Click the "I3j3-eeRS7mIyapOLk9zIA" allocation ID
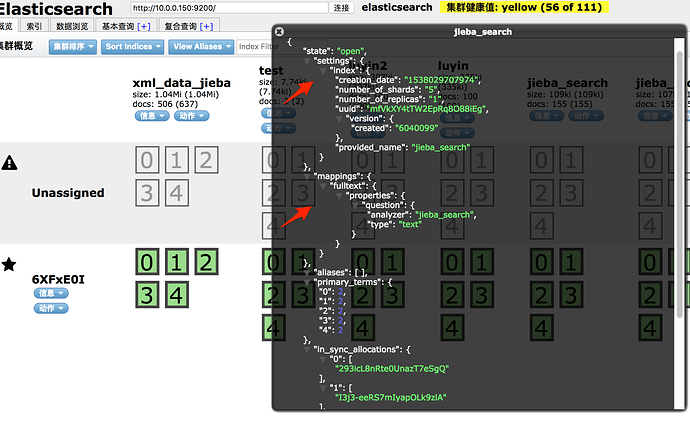 click(x=391, y=398)
